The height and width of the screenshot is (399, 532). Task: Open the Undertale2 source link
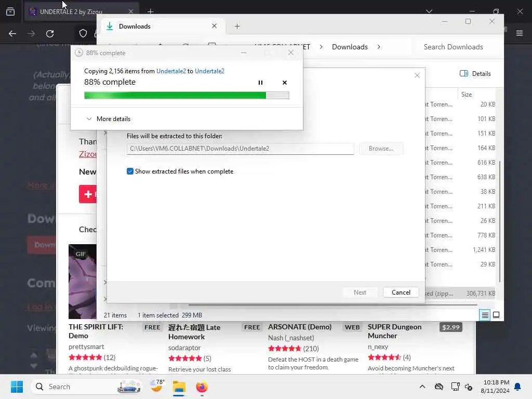171,71
